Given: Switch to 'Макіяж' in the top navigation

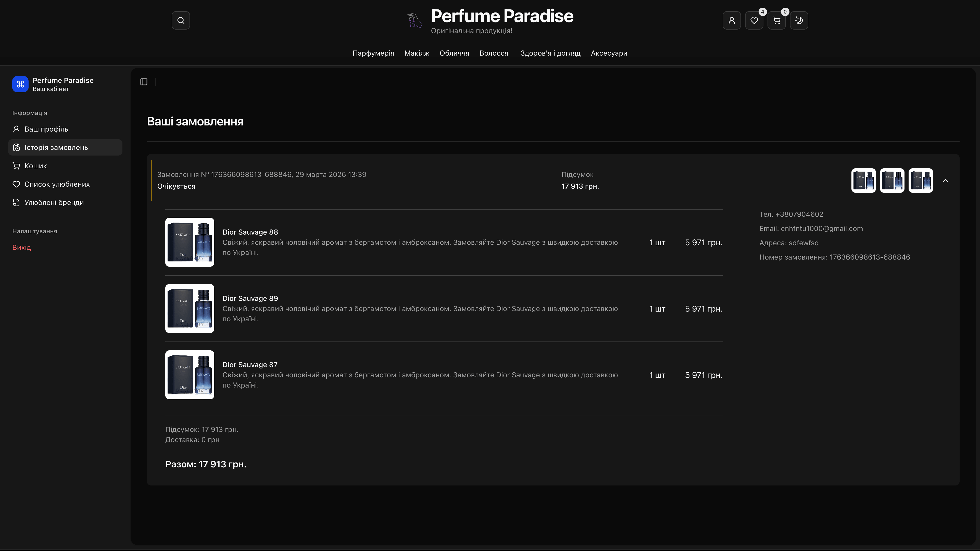Looking at the screenshot, I should click(417, 53).
